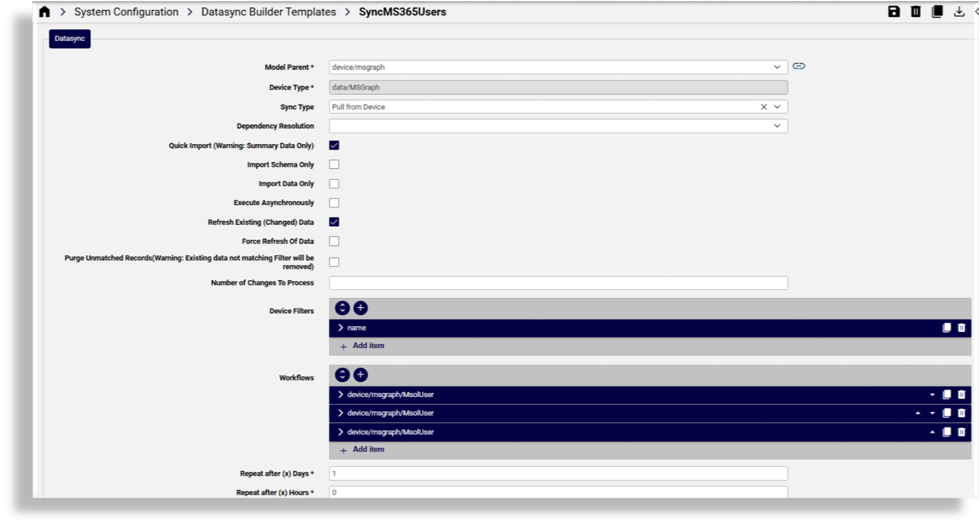Click Add item under Workflows
The height and width of the screenshot is (527, 980).
click(368, 449)
